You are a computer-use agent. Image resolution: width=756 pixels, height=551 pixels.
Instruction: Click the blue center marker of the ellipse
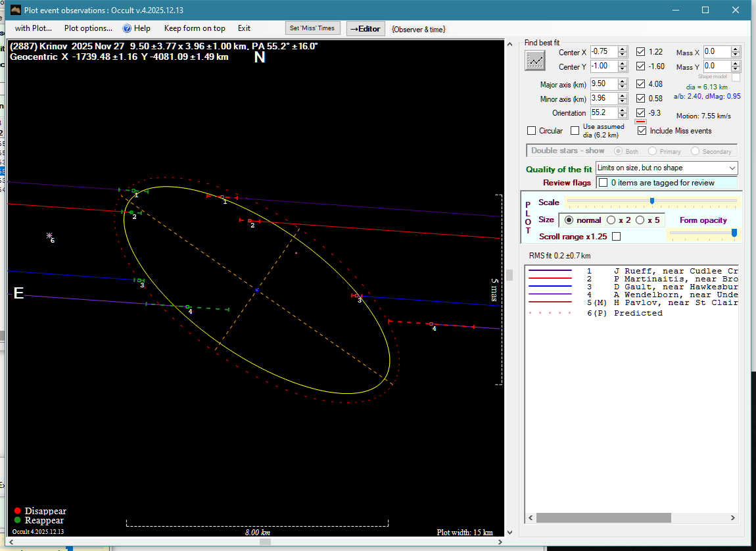coord(256,290)
